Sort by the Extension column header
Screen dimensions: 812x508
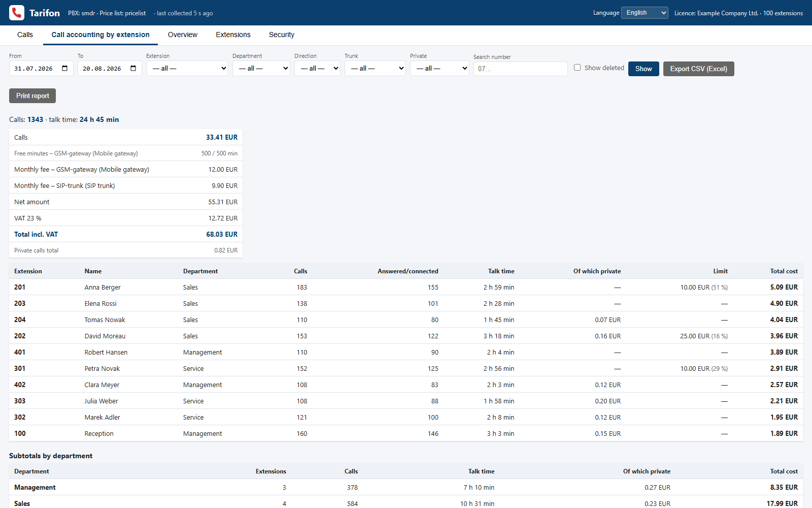tap(28, 271)
